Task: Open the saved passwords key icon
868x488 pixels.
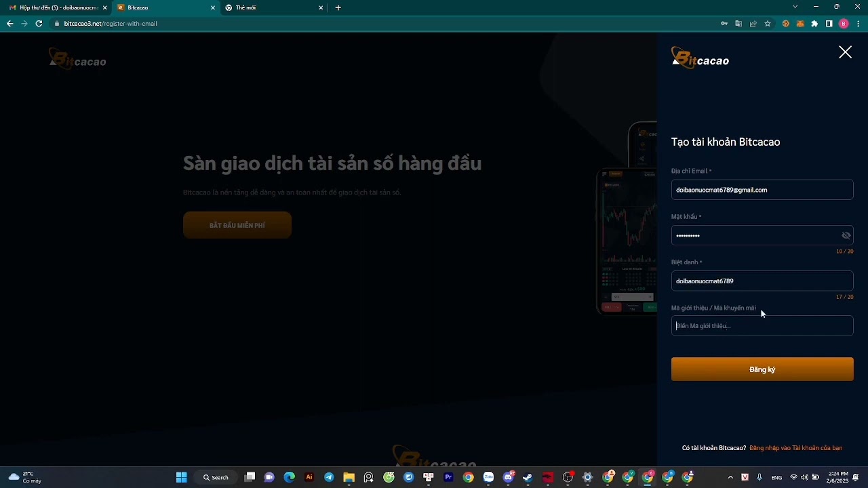Action: click(x=724, y=24)
